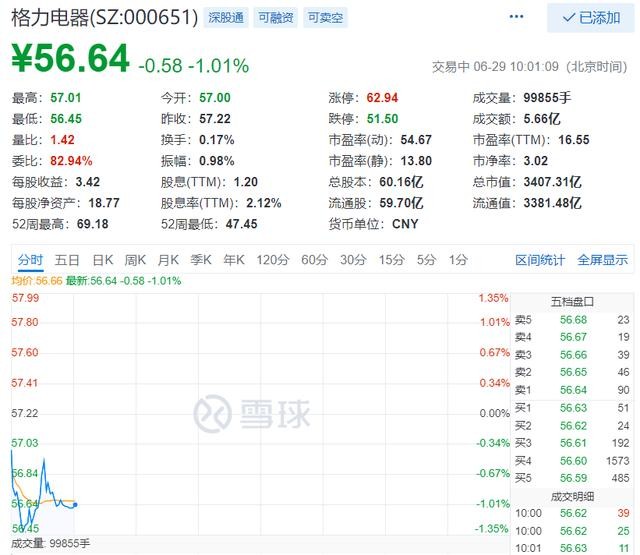Click the three-dot more options icon
The image size is (640, 555).
point(516,17)
